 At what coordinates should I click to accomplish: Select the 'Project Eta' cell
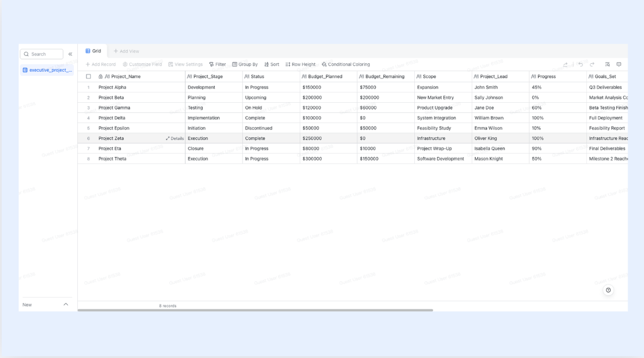(x=139, y=149)
